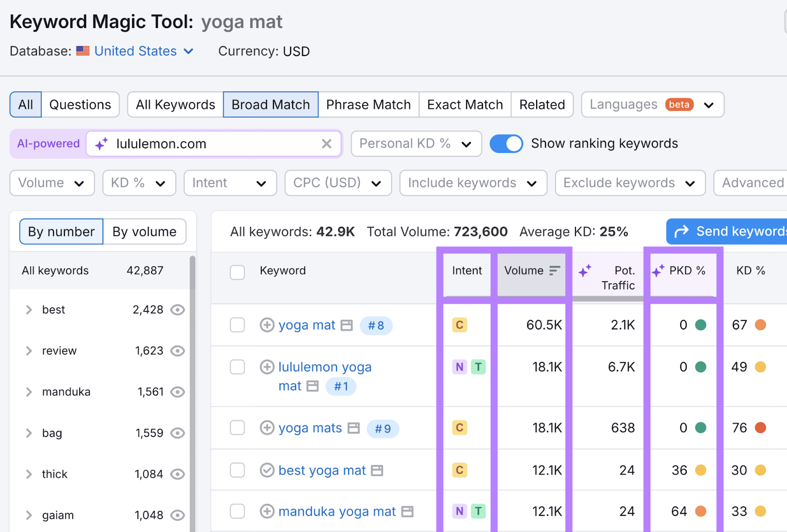Open the Volume filter dropdown
The image size is (787, 532).
pos(52,182)
